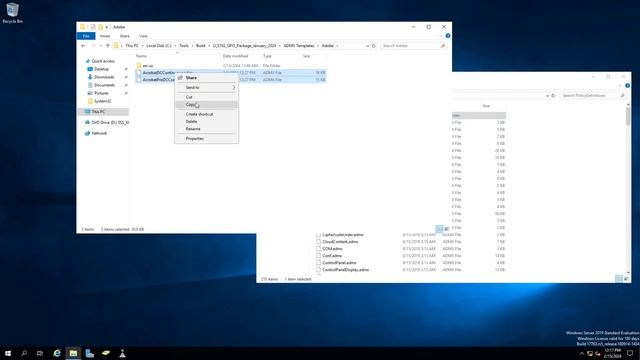Screen dimensions: 640x360
Task: Open the View ribbon tab
Action: coord(143,36)
